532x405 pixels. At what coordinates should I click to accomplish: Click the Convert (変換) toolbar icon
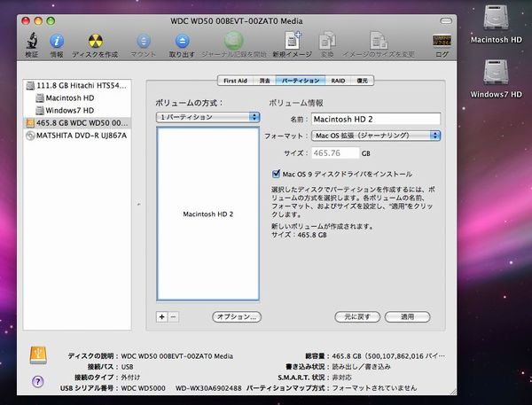click(x=327, y=41)
